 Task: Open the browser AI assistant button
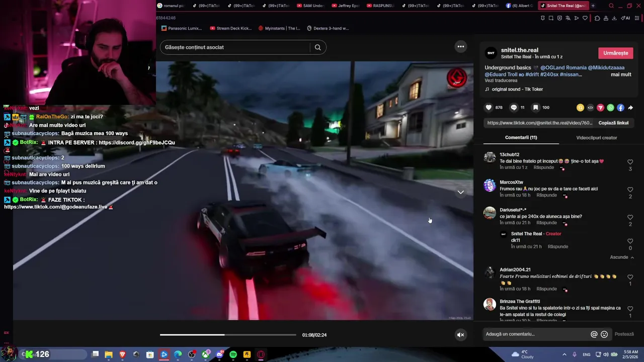[x=625, y=18]
